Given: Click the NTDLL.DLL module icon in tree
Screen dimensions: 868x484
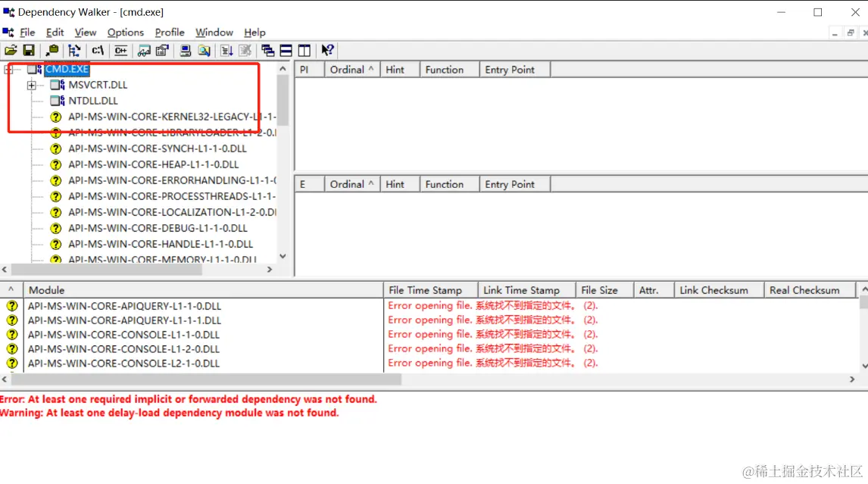Looking at the screenshot, I should pos(58,101).
